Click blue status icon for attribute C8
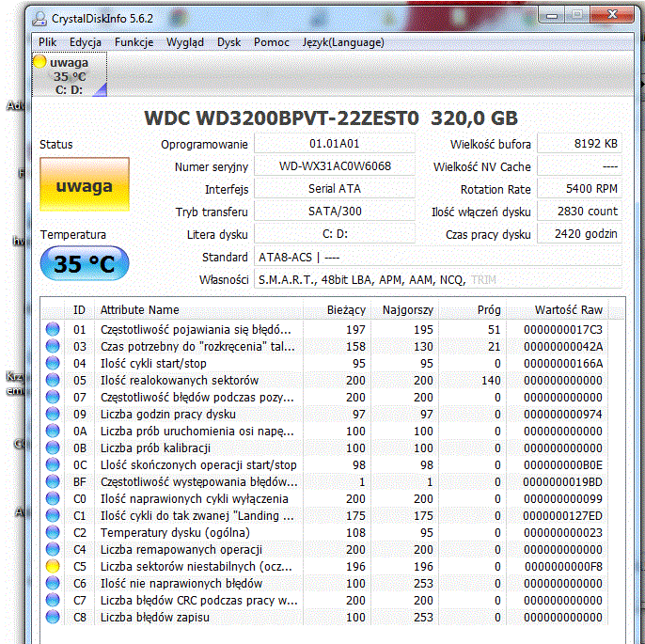645x644 pixels. click(53, 617)
